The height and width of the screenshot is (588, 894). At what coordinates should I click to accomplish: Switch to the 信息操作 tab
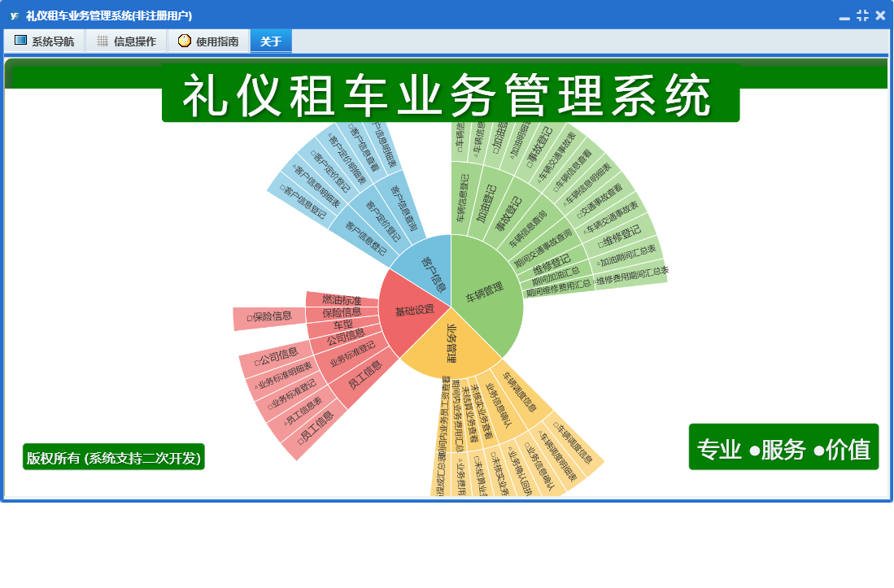pyautogui.click(x=127, y=41)
